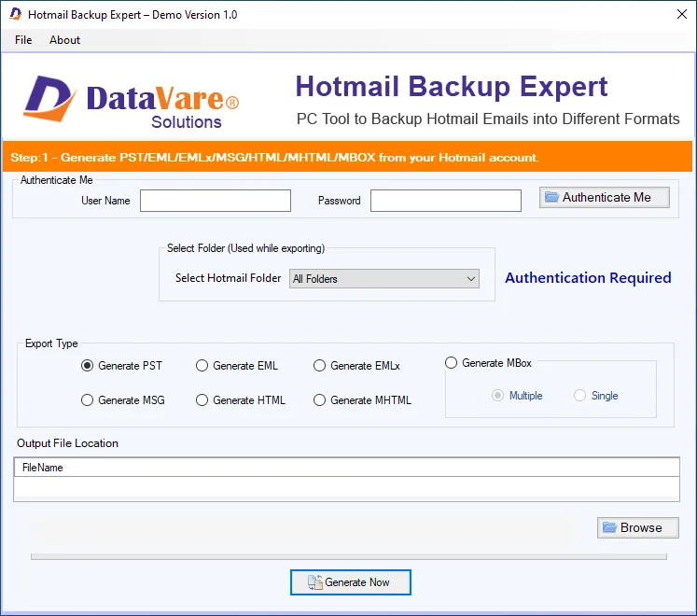This screenshot has height=616, width=697.
Task: Click the DataVare app icon in title bar
Action: tap(16, 14)
